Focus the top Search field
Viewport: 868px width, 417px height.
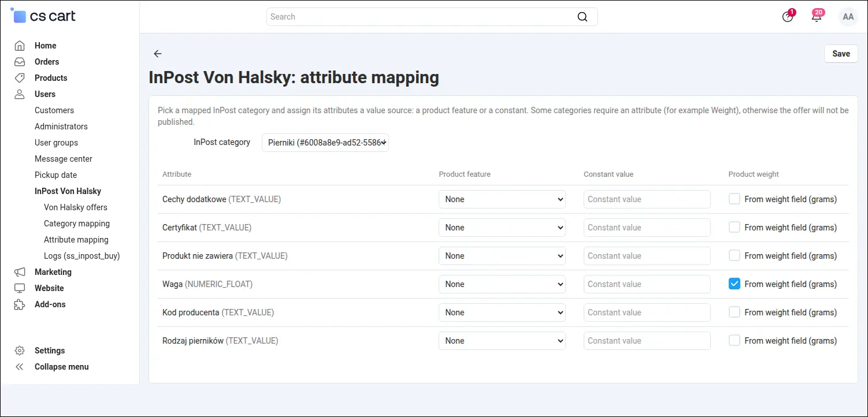(x=432, y=17)
